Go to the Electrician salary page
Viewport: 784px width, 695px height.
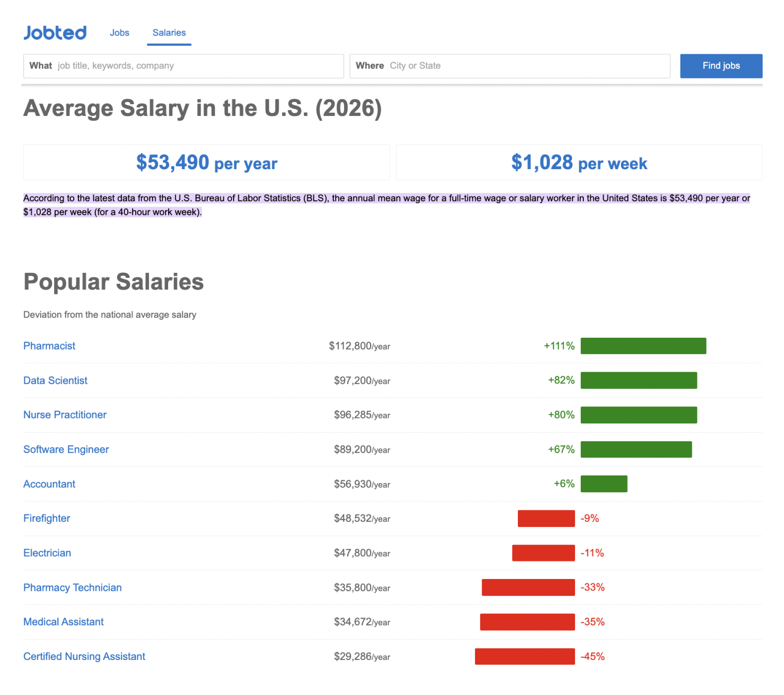tap(47, 553)
